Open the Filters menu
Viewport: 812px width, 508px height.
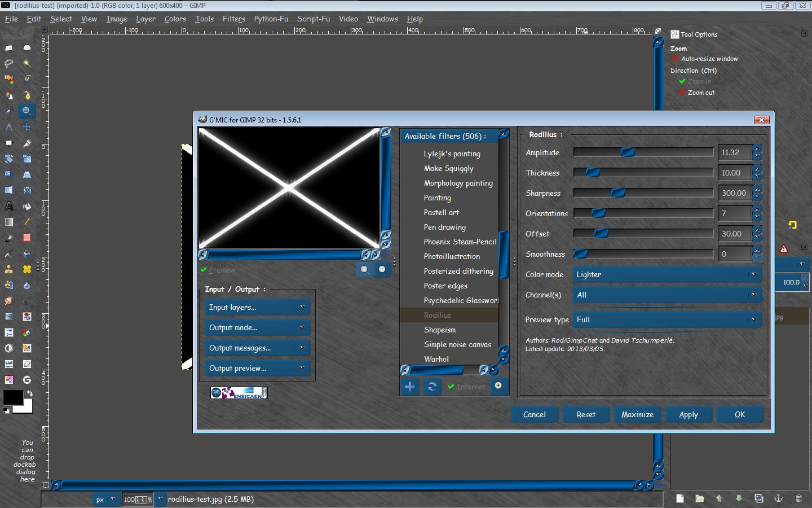(234, 19)
